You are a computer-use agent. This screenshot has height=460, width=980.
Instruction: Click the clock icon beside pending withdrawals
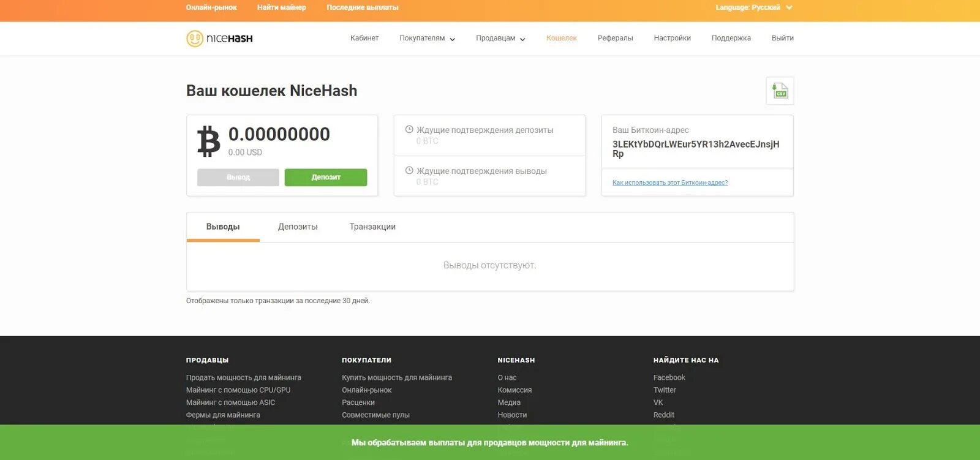[409, 171]
